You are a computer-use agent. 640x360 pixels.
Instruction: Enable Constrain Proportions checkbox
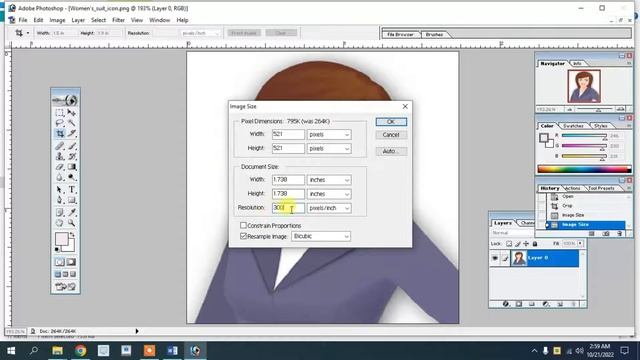243,225
